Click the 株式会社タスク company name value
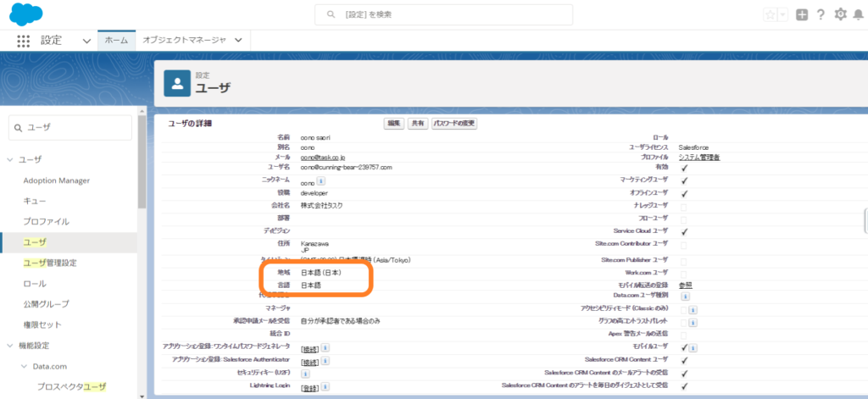Image resolution: width=868 pixels, height=399 pixels. pyautogui.click(x=321, y=205)
